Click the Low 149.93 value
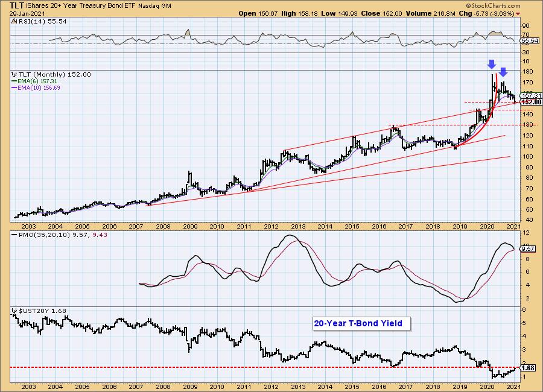 [x=339, y=13]
